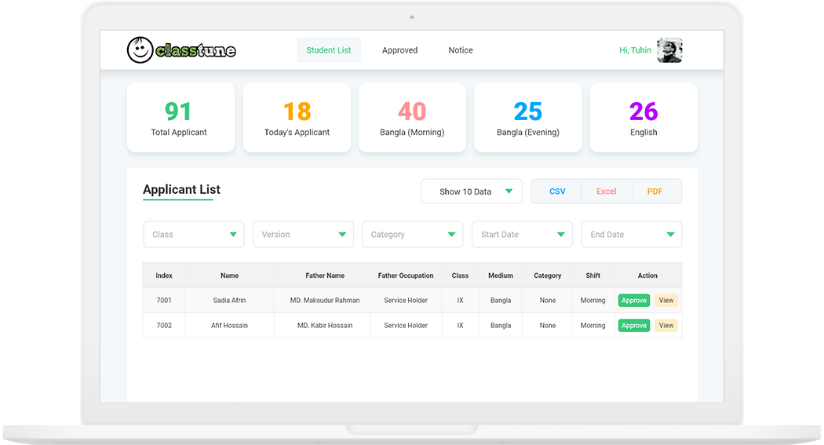
Task: Open the Class filter dropdown
Action: (x=194, y=234)
